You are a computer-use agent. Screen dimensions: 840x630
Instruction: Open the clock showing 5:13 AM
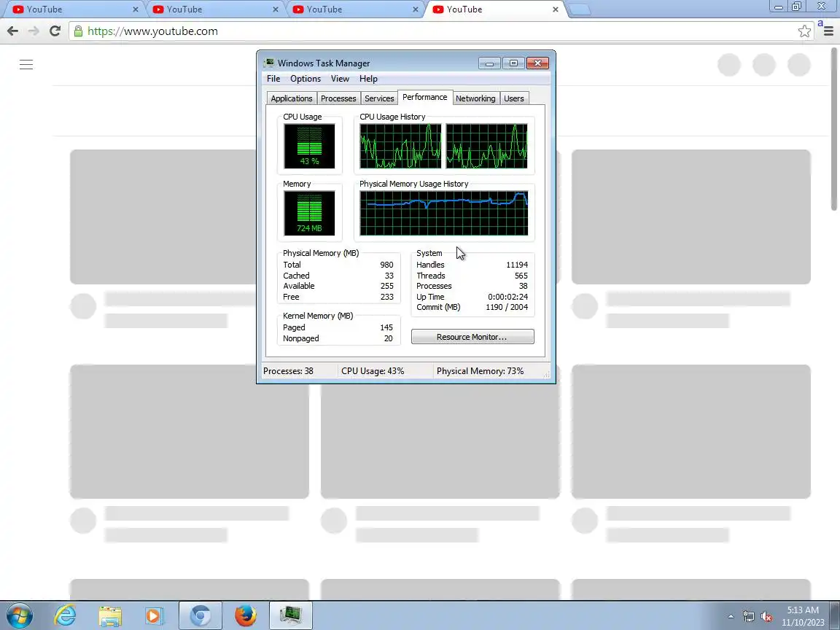pyautogui.click(x=803, y=616)
